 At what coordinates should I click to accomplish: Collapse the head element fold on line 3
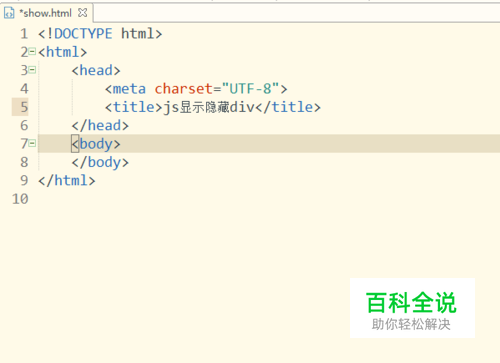32,70
